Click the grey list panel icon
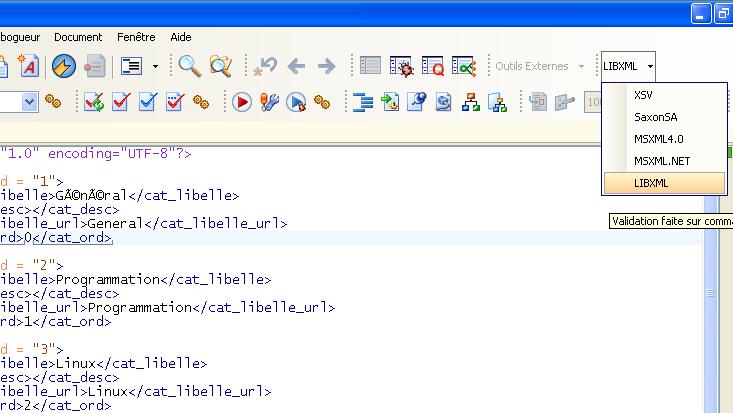The width and height of the screenshot is (733, 413). (x=370, y=65)
